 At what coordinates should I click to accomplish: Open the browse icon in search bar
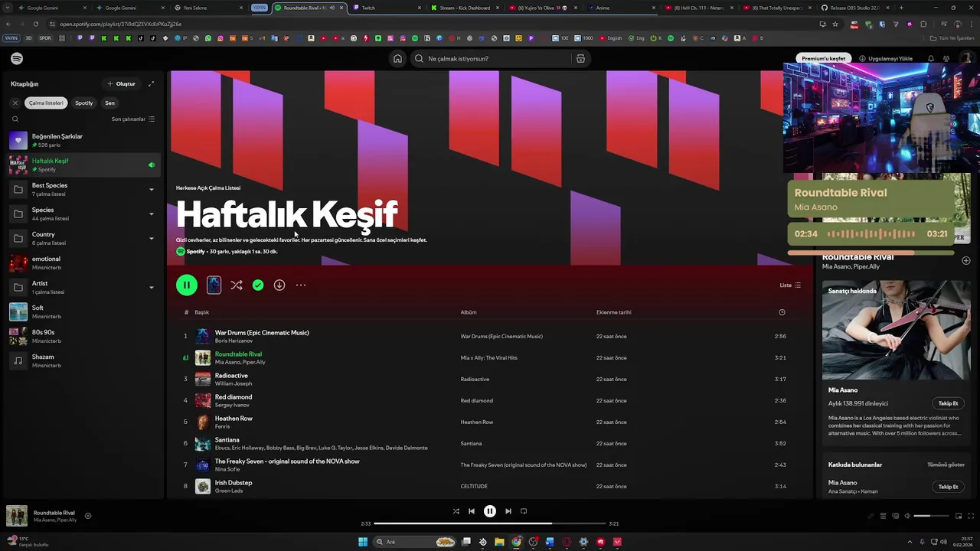(580, 58)
